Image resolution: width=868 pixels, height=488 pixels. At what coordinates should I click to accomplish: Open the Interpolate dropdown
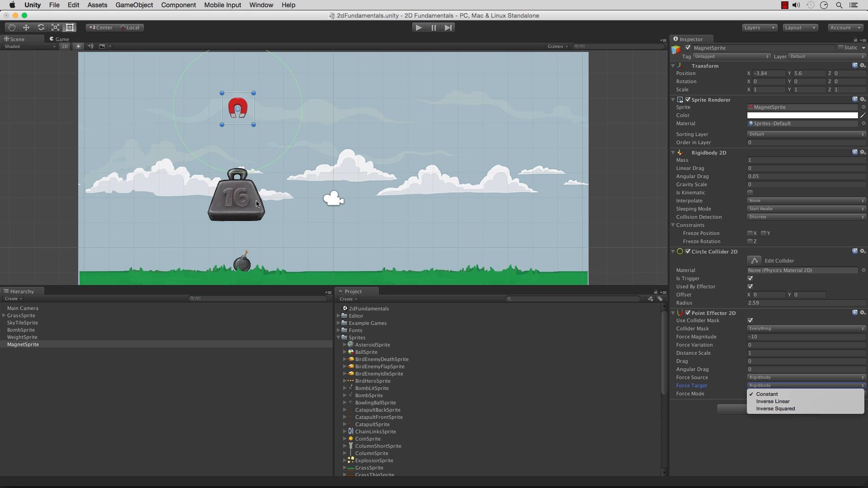(x=806, y=201)
